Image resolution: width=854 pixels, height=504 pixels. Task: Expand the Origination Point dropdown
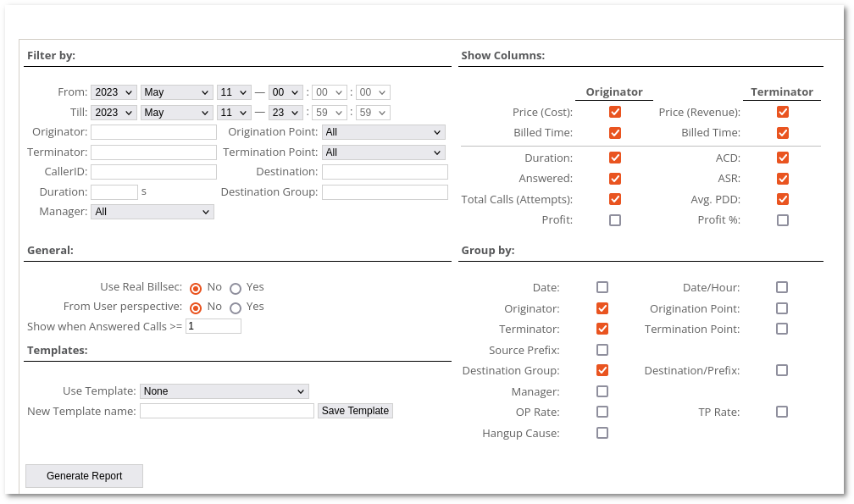[384, 132]
